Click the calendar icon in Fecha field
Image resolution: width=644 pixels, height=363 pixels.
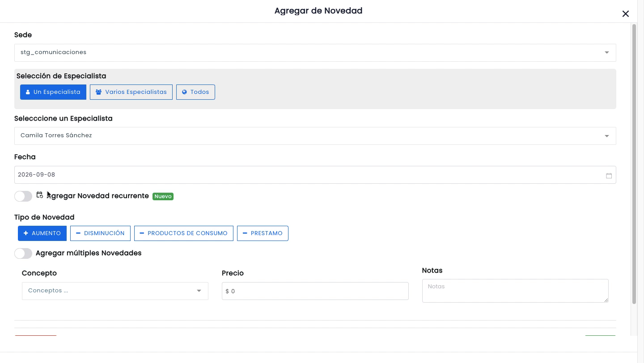tap(609, 175)
